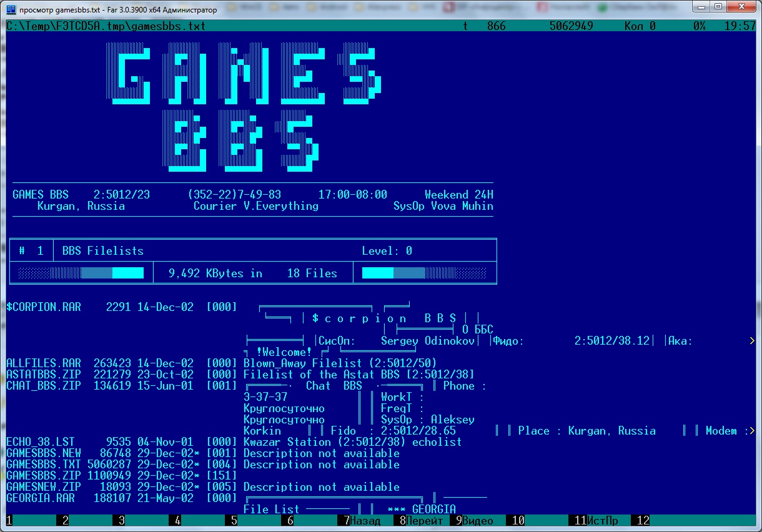
Task: Click right-scroll arrow on Korkin Fido line
Action: pos(752,431)
